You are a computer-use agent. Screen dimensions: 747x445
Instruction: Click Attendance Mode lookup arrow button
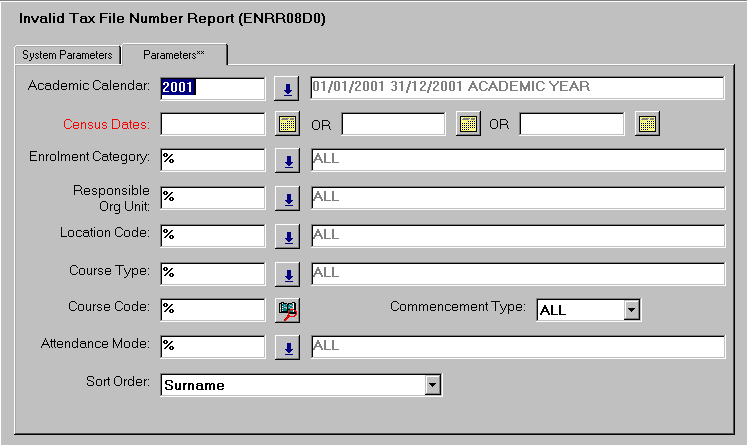click(x=287, y=347)
